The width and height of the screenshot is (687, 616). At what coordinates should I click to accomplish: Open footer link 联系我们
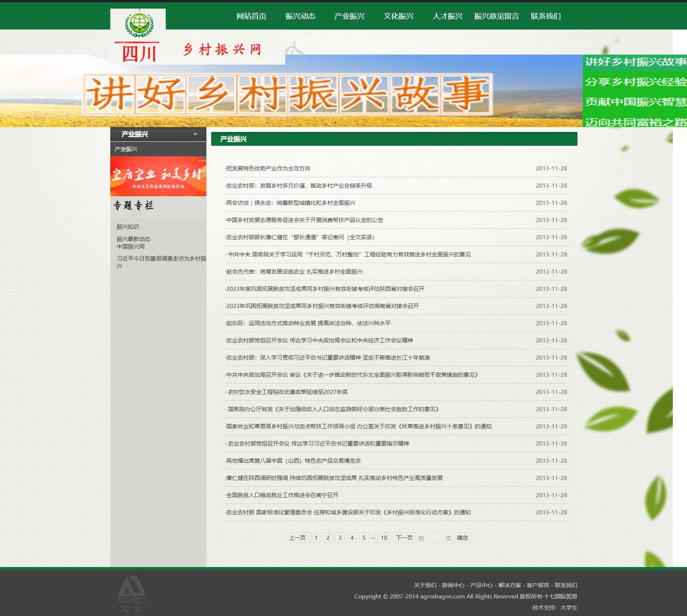566,585
